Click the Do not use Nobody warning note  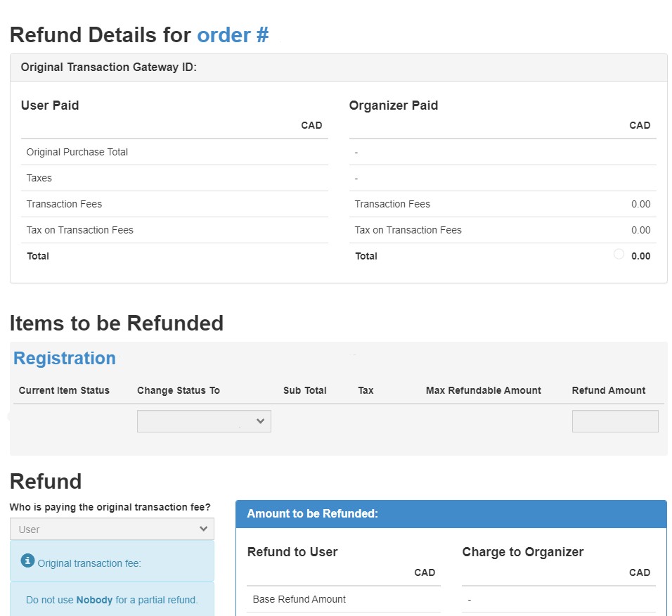click(x=112, y=600)
